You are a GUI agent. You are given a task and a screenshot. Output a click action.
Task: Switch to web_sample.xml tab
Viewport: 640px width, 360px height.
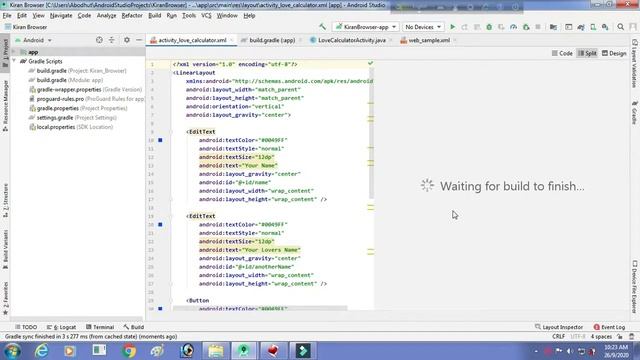tap(429, 40)
